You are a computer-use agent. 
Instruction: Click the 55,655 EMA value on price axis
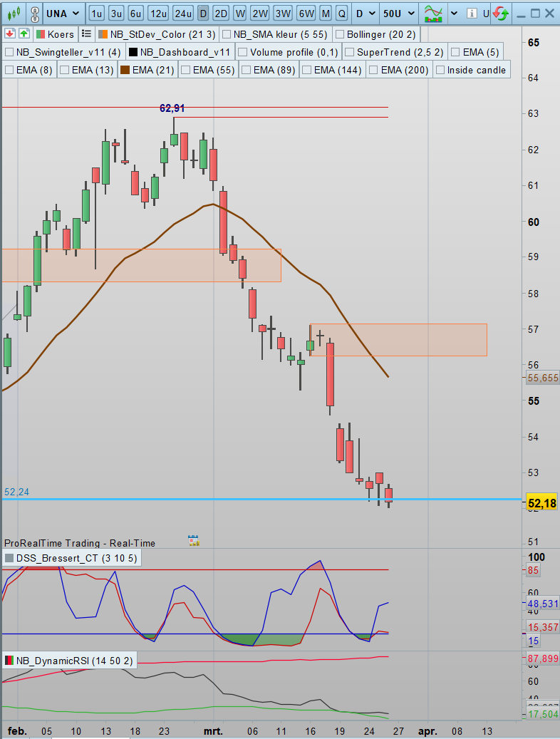(x=543, y=378)
